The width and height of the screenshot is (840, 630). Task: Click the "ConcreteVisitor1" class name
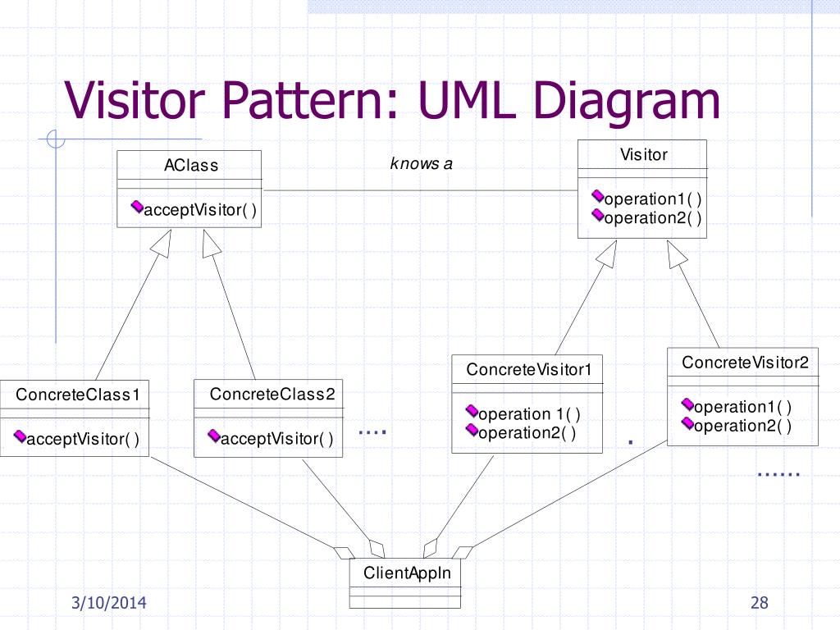[x=529, y=370]
